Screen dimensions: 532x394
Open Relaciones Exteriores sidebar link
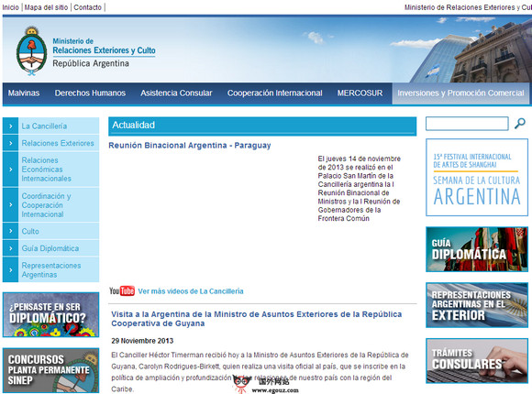58,143
